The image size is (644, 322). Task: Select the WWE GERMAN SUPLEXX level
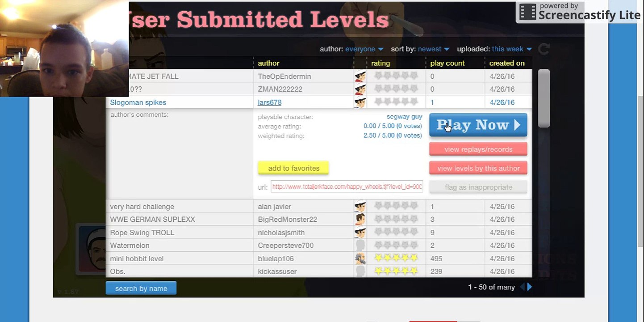click(x=319, y=219)
